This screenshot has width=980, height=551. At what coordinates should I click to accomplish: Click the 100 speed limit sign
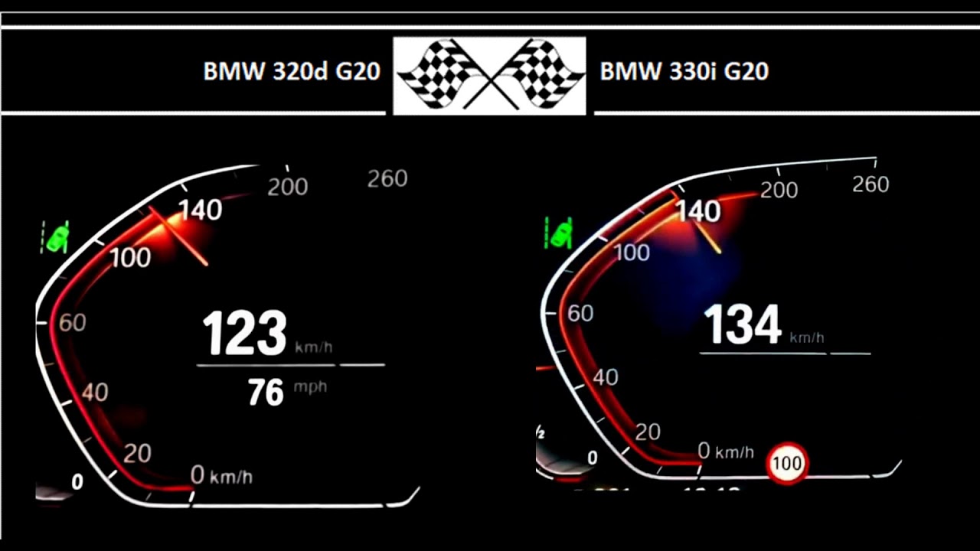coord(787,463)
